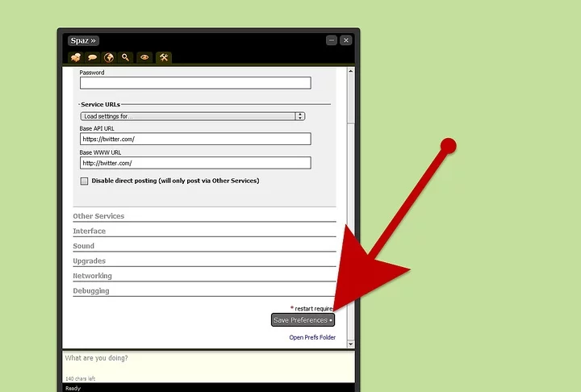Screen dimensions: 581x392
Task: Open the Prefs Folder link
Action: point(312,337)
